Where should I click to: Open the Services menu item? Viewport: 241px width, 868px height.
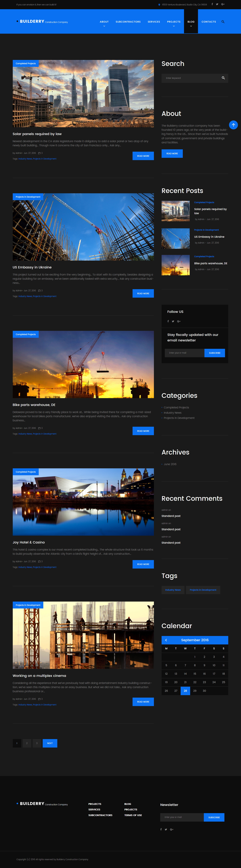[154, 22]
